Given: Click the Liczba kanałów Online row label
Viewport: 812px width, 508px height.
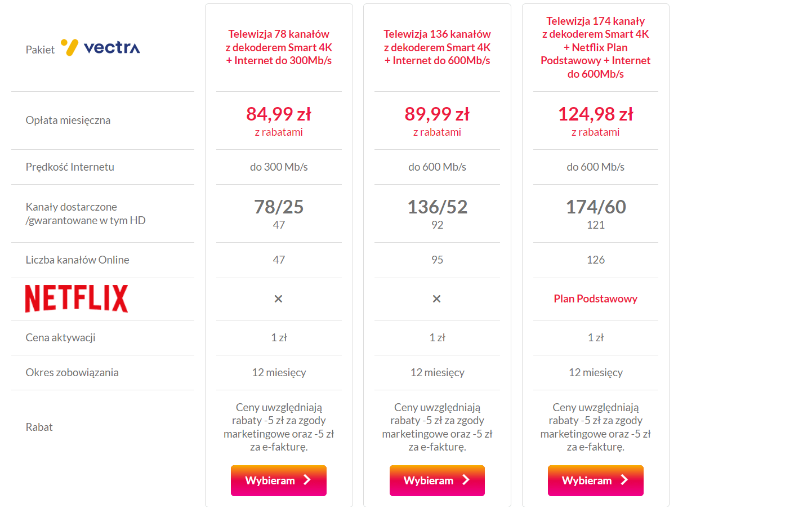Looking at the screenshot, I should [x=77, y=260].
